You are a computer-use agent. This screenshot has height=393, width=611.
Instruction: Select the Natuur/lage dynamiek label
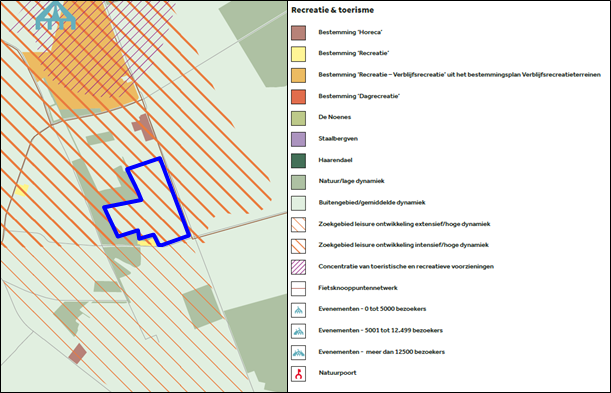pos(351,181)
